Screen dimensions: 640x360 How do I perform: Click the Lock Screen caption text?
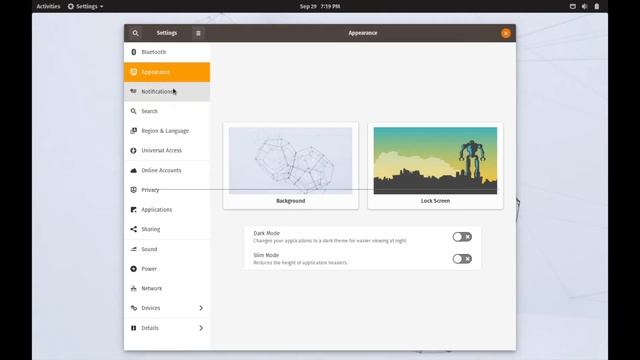(435, 201)
